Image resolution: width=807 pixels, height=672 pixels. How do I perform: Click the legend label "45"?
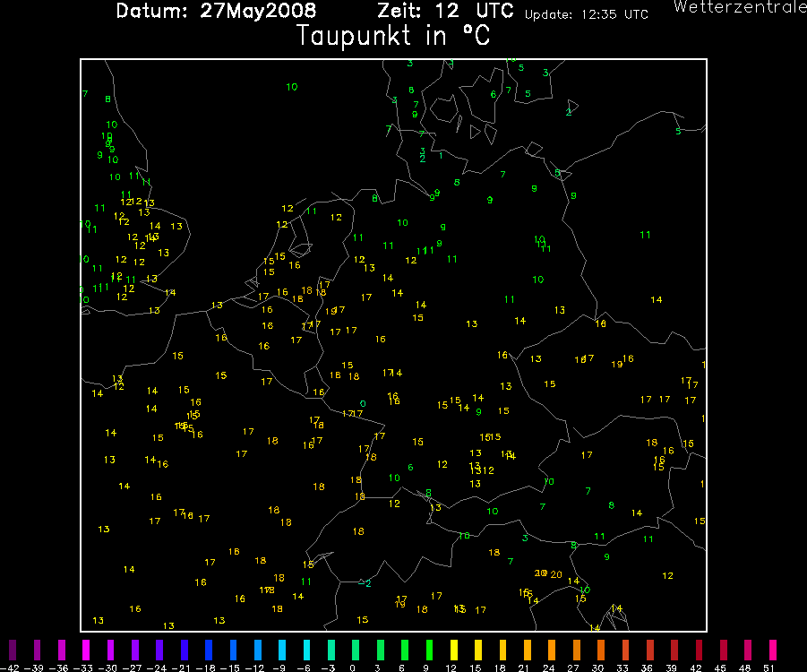[x=720, y=668]
